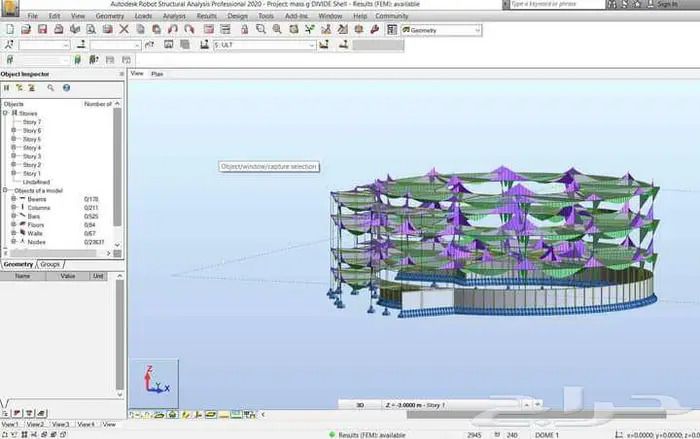This screenshot has height=439, width=700.
Task: Click the Open project folder icon
Action: click(x=25, y=30)
